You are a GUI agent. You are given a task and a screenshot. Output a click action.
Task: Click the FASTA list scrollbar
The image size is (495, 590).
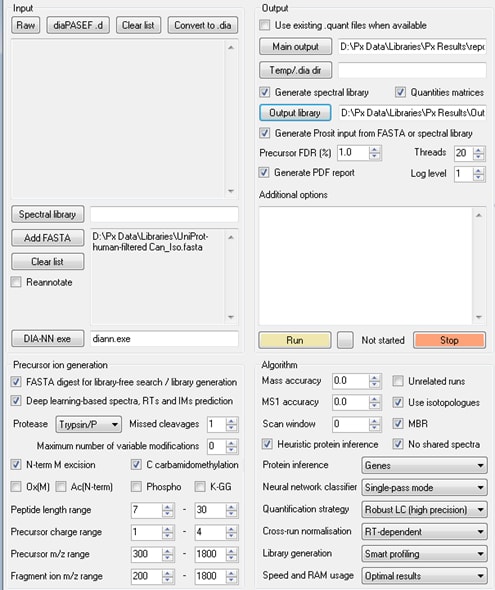[x=231, y=277]
